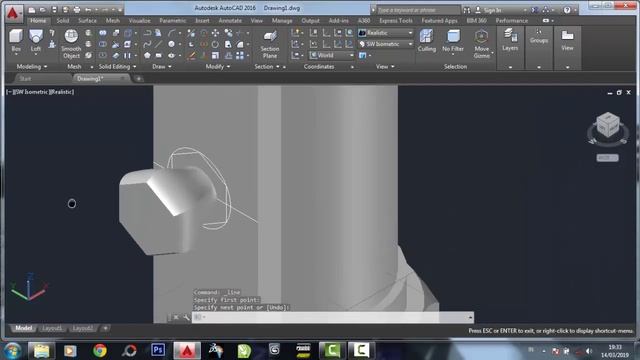This screenshot has width=640, height=360.
Task: Click the ViewCube in the viewport
Action: pyautogui.click(x=608, y=126)
